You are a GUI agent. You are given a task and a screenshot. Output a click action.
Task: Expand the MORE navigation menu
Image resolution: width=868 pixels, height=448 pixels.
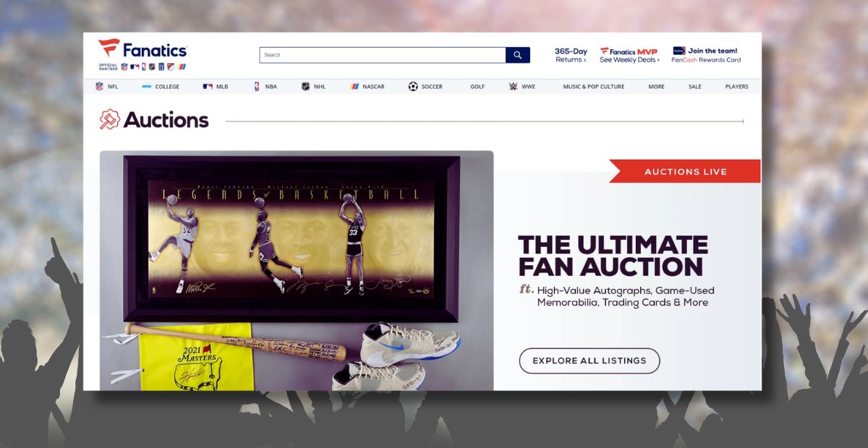point(656,87)
